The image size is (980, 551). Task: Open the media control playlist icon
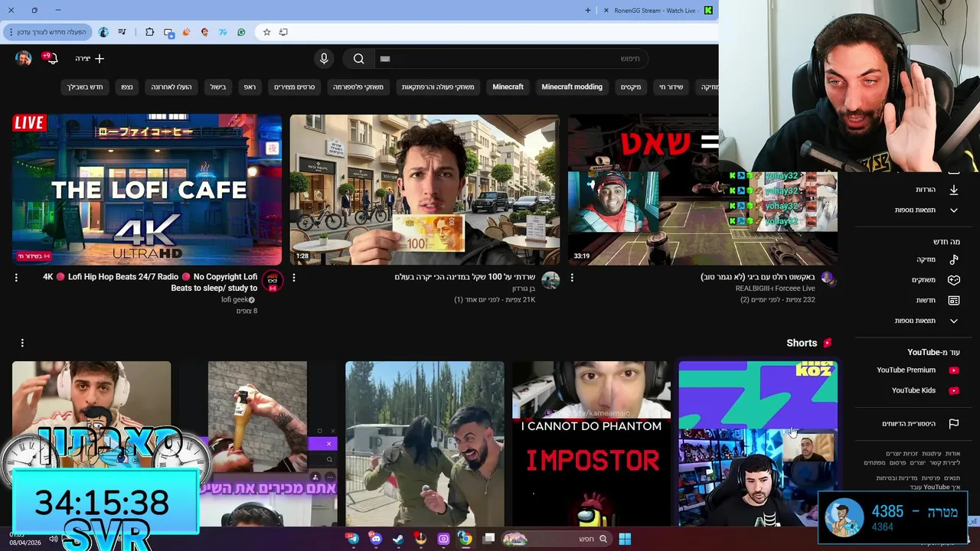(x=122, y=32)
